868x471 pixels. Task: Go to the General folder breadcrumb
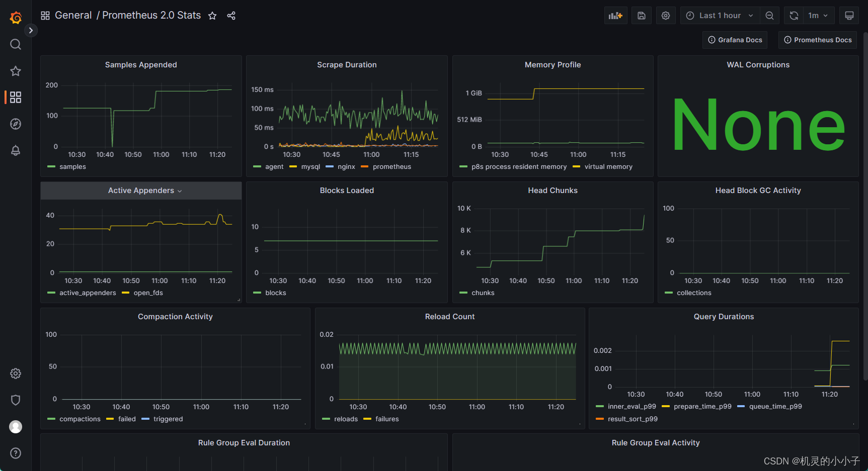[73, 15]
